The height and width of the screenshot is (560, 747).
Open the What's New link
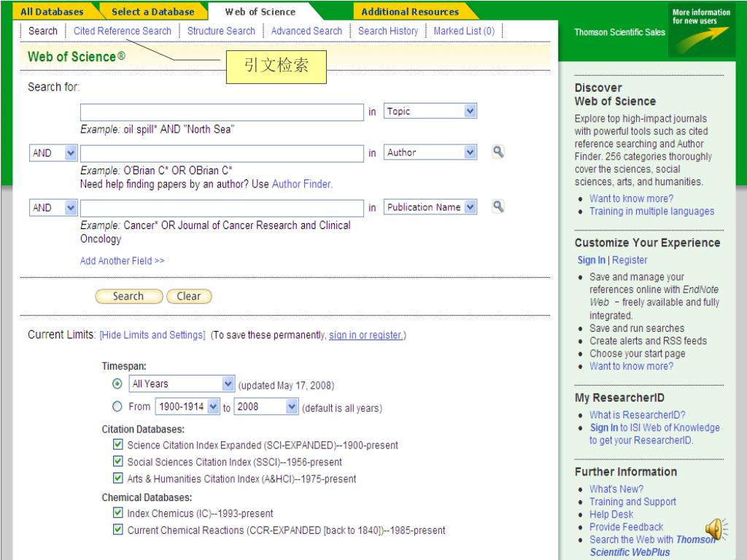pos(616,489)
